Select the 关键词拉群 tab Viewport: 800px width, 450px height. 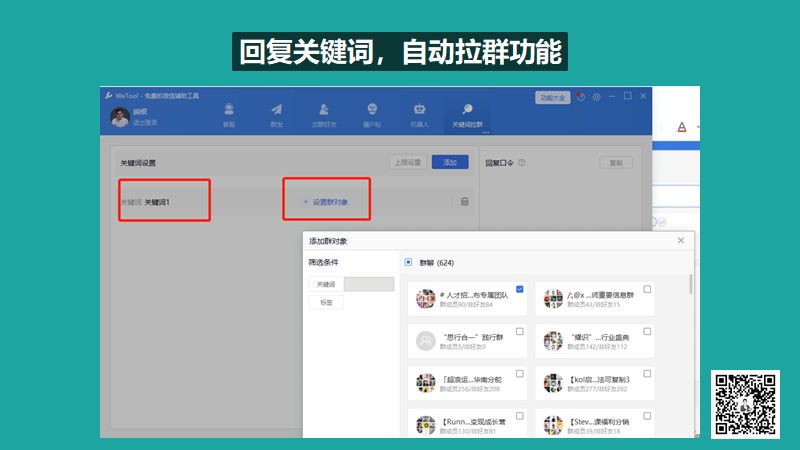[x=474, y=114]
